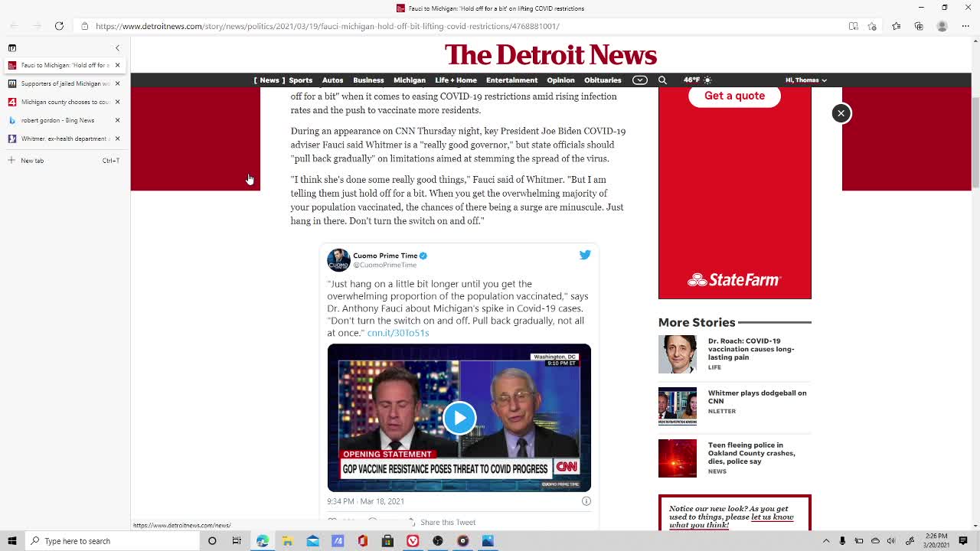Open Immersive Reader icon in address bar
Image resolution: width=980 pixels, height=551 pixels.
(853, 26)
